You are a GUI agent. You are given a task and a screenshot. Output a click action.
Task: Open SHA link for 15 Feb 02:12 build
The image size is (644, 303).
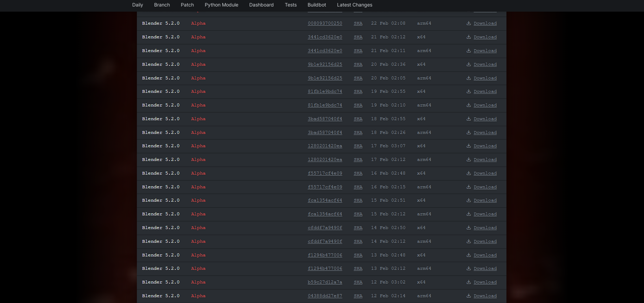point(358,214)
